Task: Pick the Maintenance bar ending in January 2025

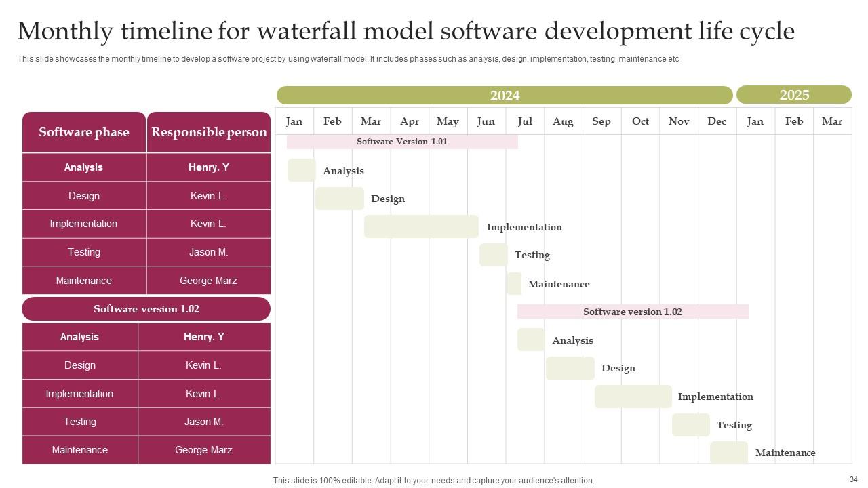Action: click(x=728, y=453)
